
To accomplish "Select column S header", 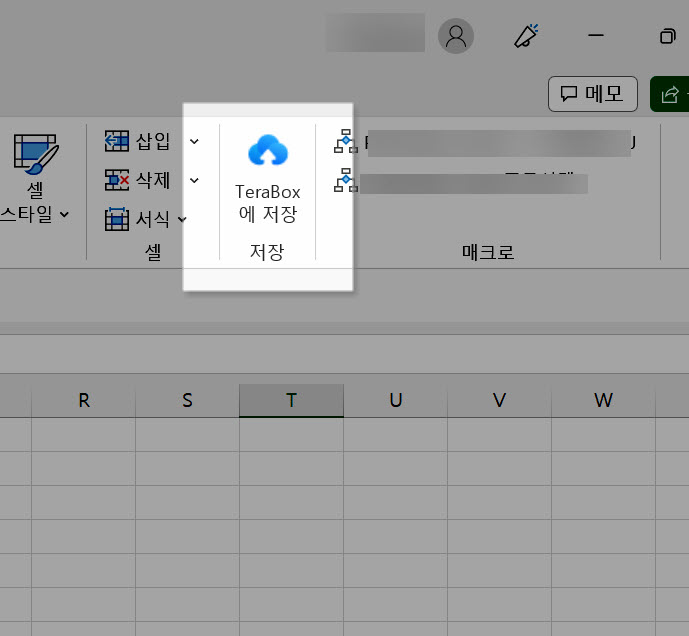I will [187, 400].
